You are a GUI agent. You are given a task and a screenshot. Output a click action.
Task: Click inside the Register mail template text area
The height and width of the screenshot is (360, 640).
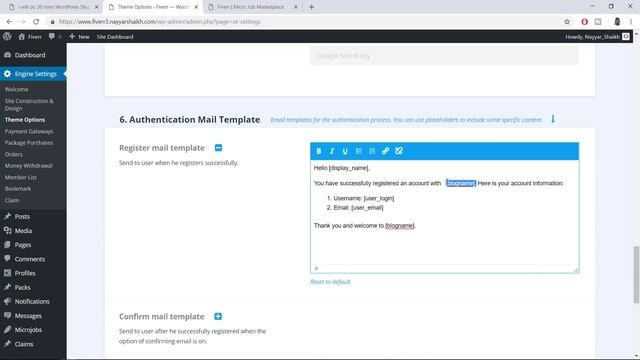(444, 212)
